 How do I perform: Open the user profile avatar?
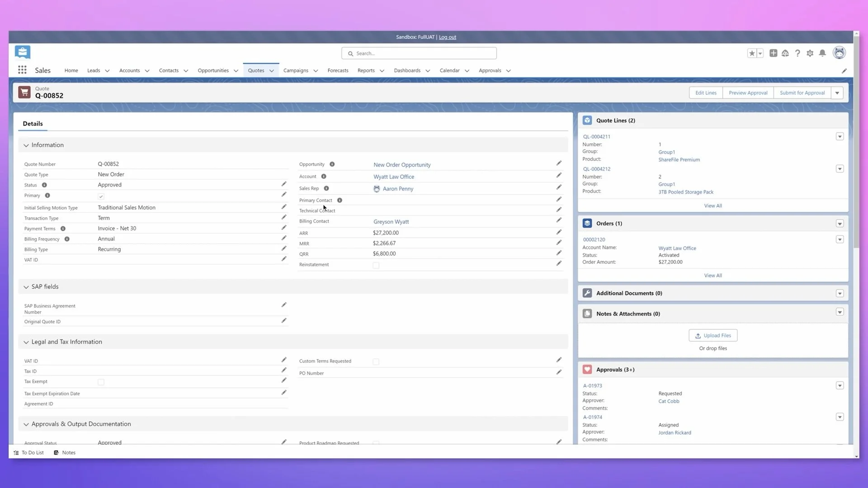pos(840,53)
